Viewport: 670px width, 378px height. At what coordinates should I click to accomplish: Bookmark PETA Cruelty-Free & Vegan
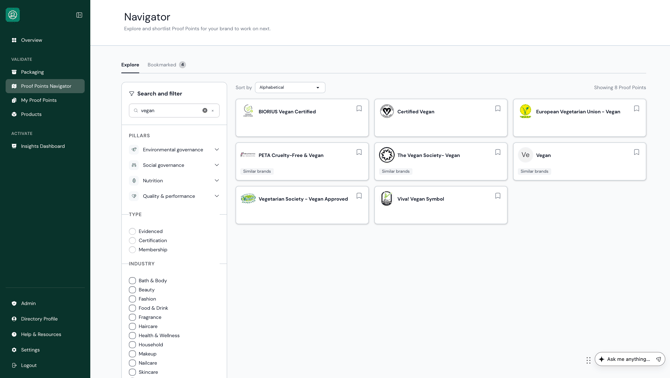coord(359,152)
